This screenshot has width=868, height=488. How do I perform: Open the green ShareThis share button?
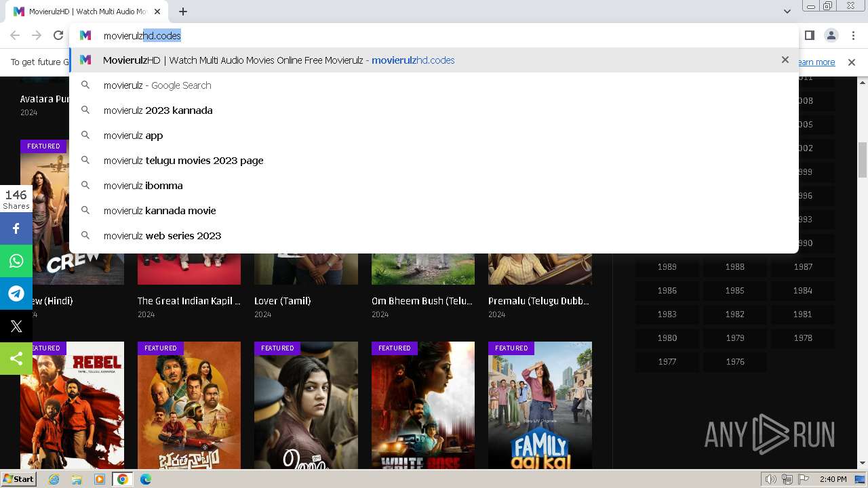(16, 359)
